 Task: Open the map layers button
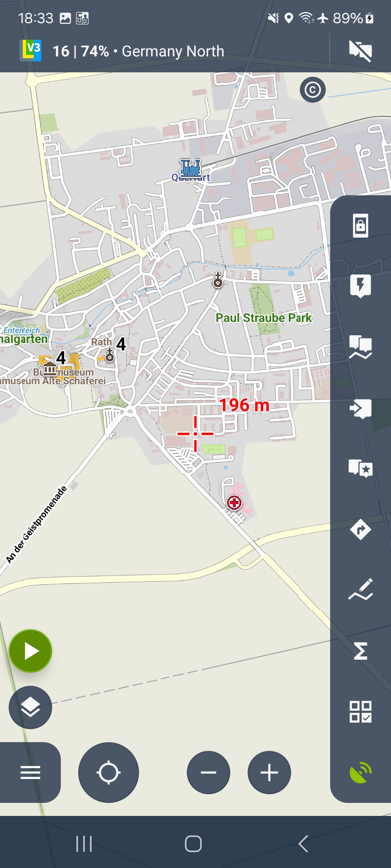click(30, 707)
